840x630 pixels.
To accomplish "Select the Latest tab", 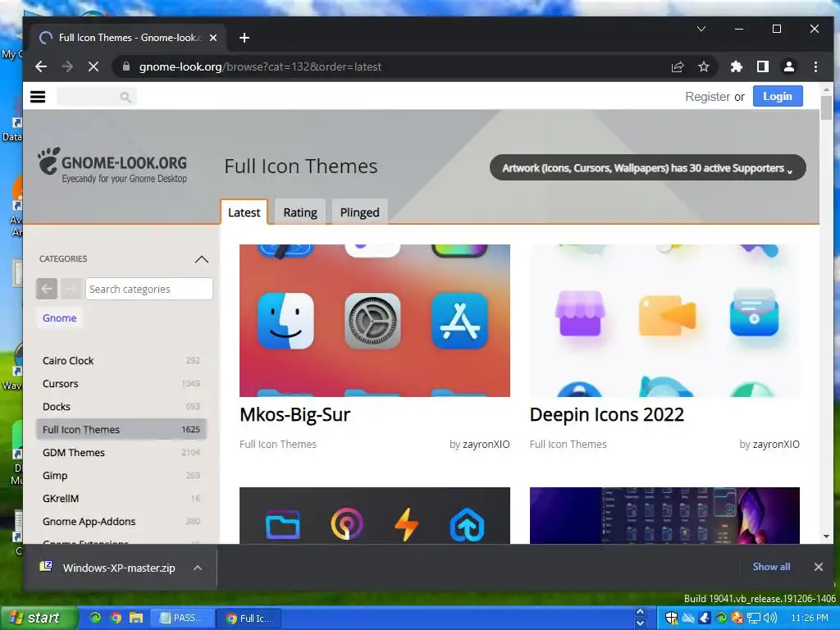I will point(244,212).
